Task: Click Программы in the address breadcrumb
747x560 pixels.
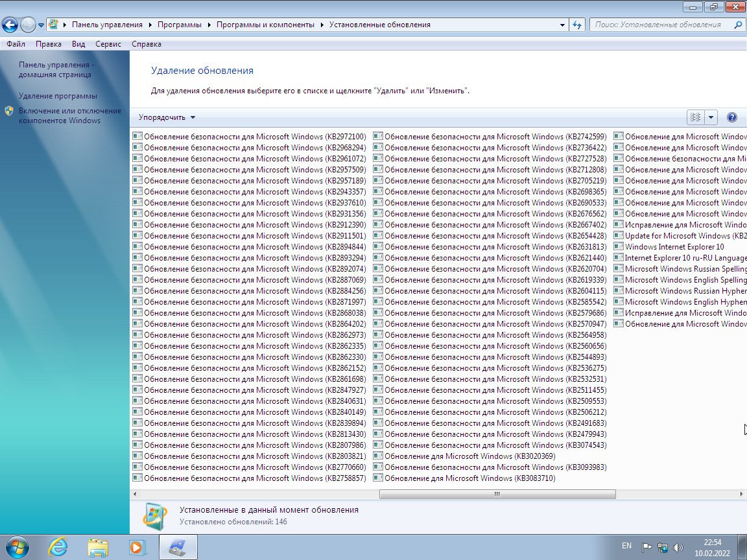Action: pos(180,25)
